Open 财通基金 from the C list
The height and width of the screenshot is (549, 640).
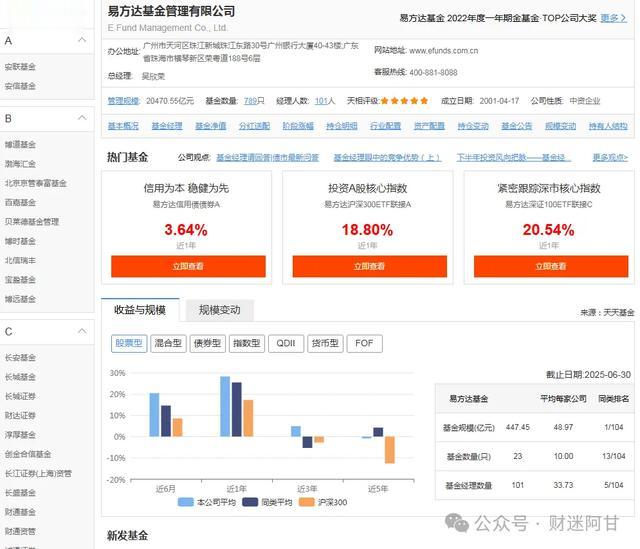pos(20,512)
